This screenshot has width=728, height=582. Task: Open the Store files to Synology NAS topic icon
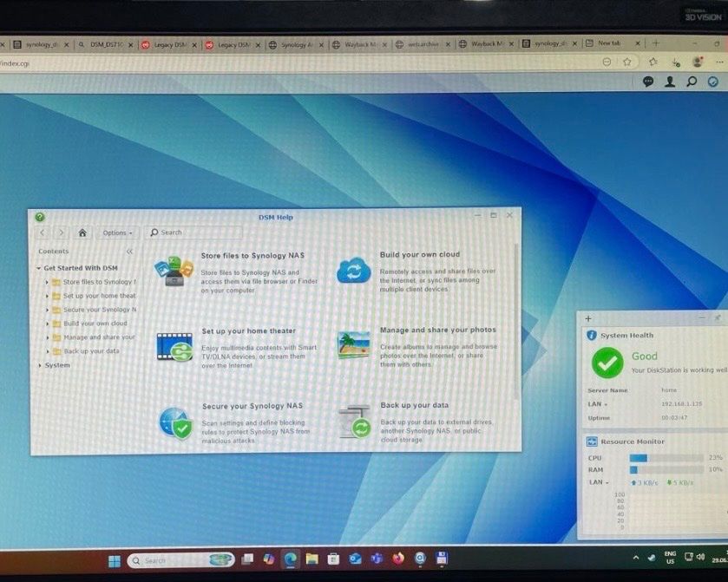pos(174,271)
